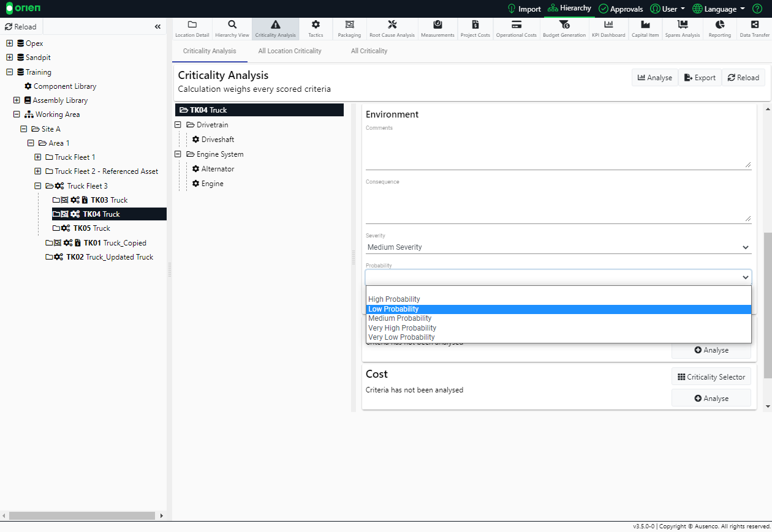Select Alternator component
This screenshot has height=532, width=772.
pyautogui.click(x=213, y=169)
